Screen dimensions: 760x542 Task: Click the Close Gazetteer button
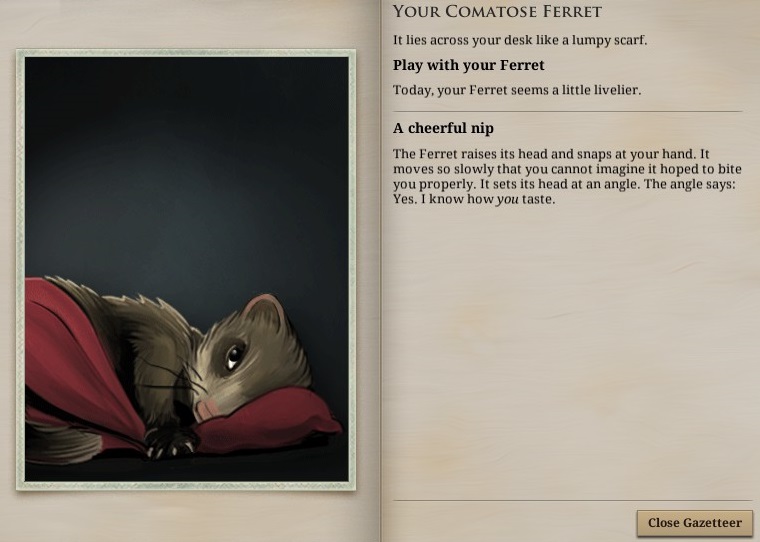(695, 523)
